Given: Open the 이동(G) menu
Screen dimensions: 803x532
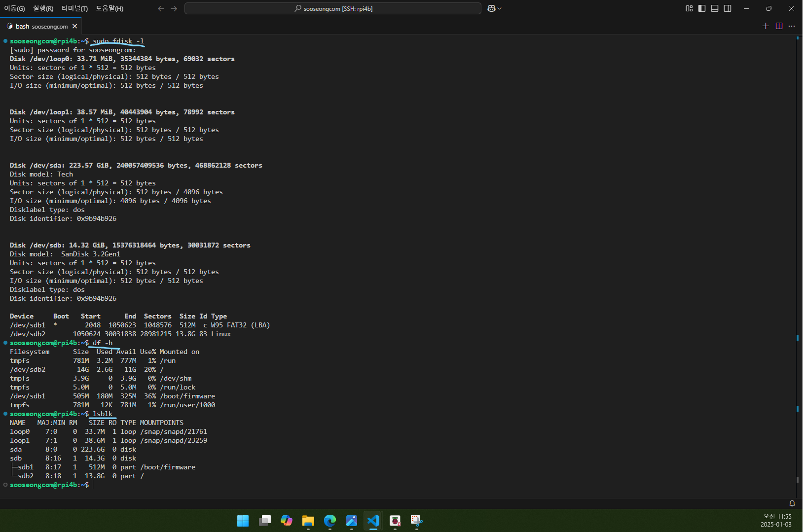Looking at the screenshot, I should point(14,8).
